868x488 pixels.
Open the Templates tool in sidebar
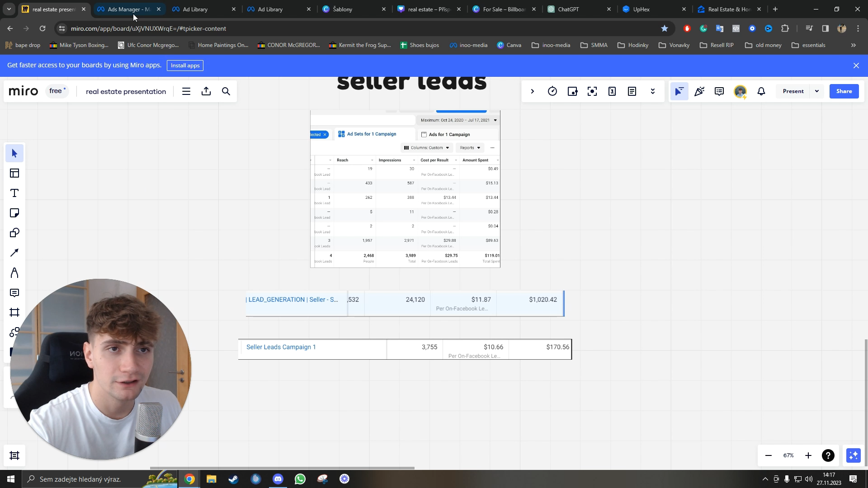point(14,174)
